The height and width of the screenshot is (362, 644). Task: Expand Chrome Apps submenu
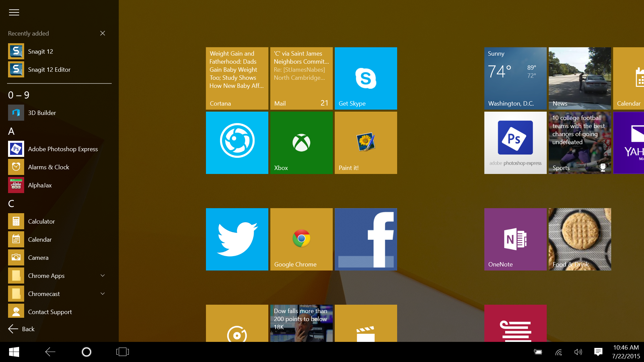click(102, 276)
